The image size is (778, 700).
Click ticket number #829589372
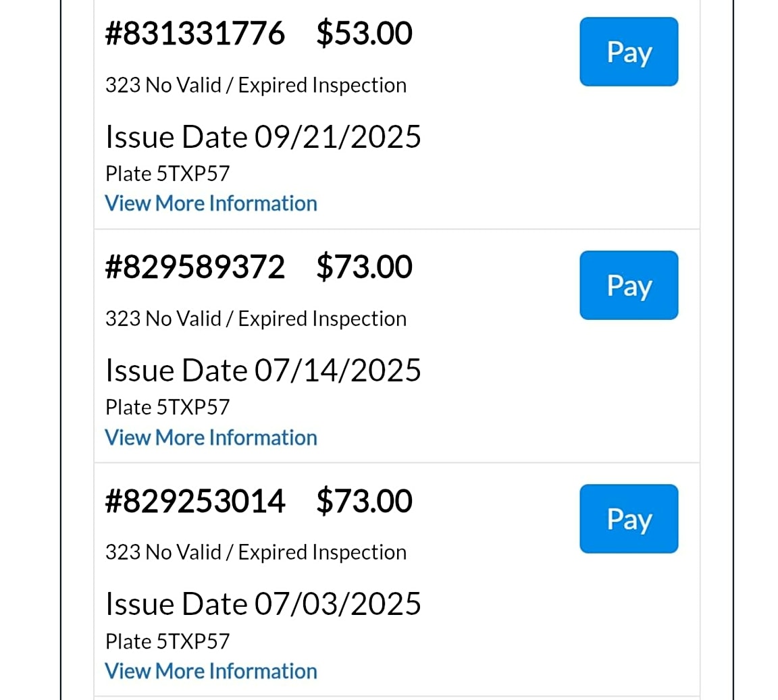point(195,267)
